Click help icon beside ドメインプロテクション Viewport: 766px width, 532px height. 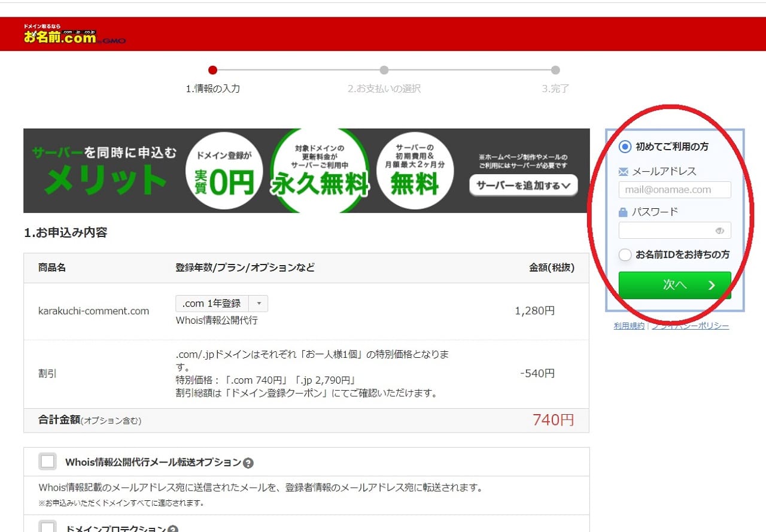coord(173,529)
